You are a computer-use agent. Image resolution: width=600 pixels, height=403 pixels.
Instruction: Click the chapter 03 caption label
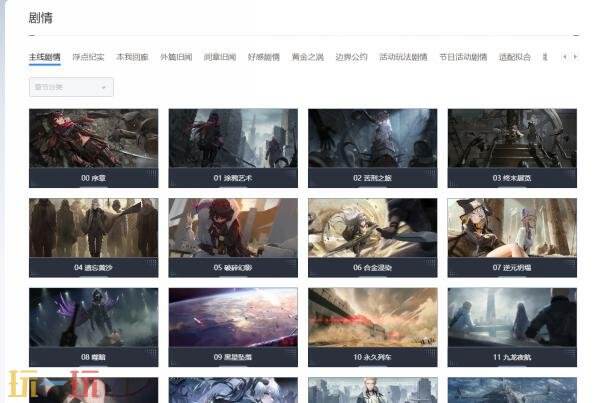click(512, 178)
